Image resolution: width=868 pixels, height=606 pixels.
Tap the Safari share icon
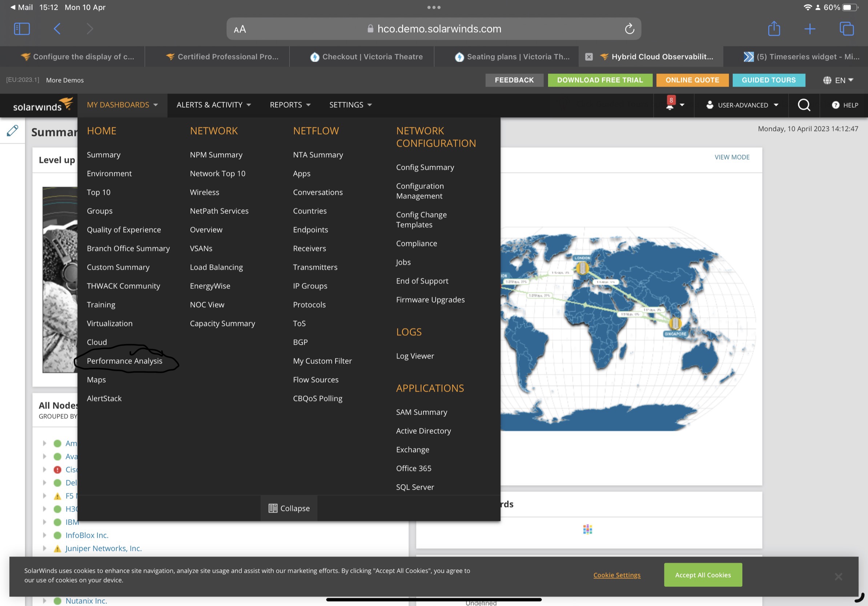point(773,29)
